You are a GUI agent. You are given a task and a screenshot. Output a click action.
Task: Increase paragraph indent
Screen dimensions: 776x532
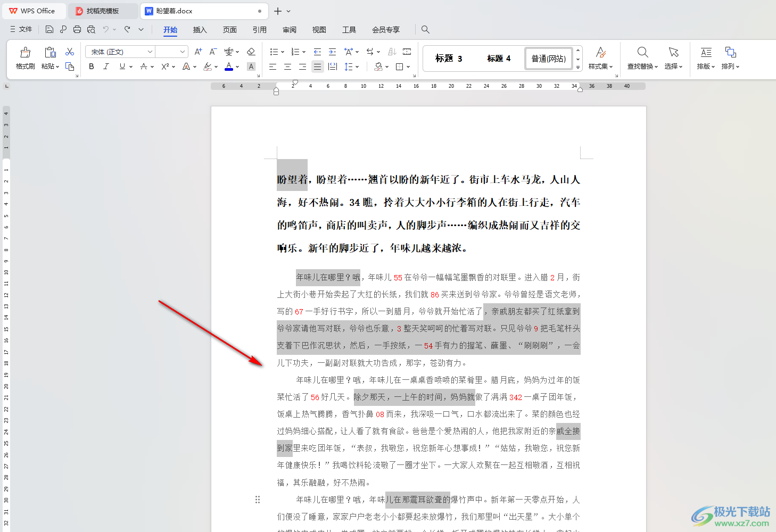[x=332, y=52]
